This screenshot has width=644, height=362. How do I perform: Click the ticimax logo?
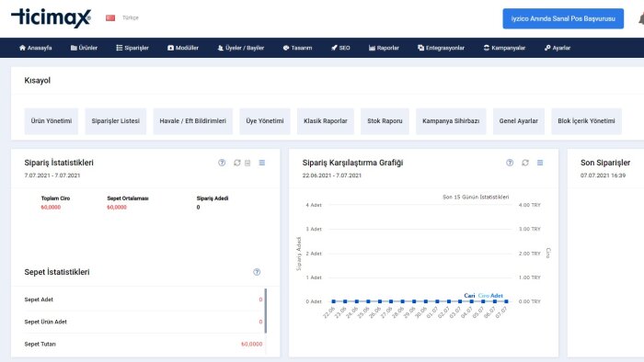(x=51, y=18)
